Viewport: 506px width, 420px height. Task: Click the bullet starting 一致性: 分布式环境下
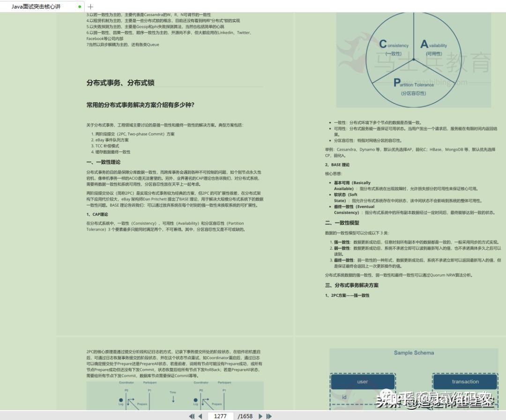click(378, 122)
